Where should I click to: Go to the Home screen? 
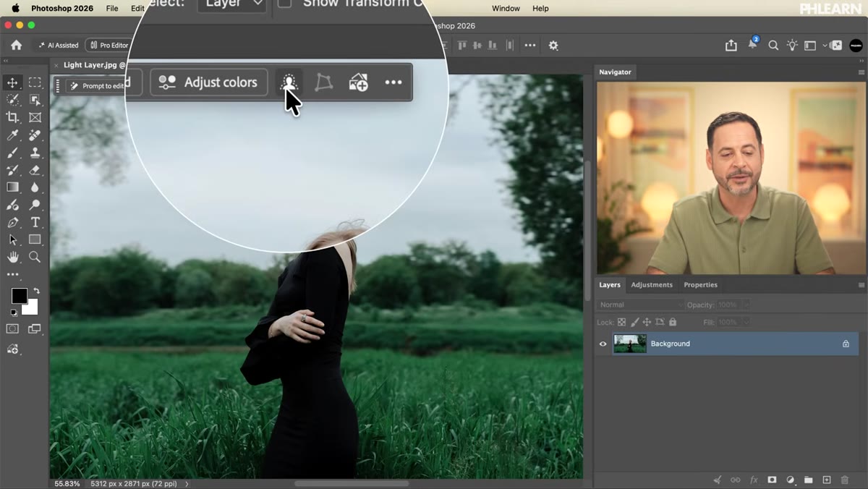(x=16, y=46)
